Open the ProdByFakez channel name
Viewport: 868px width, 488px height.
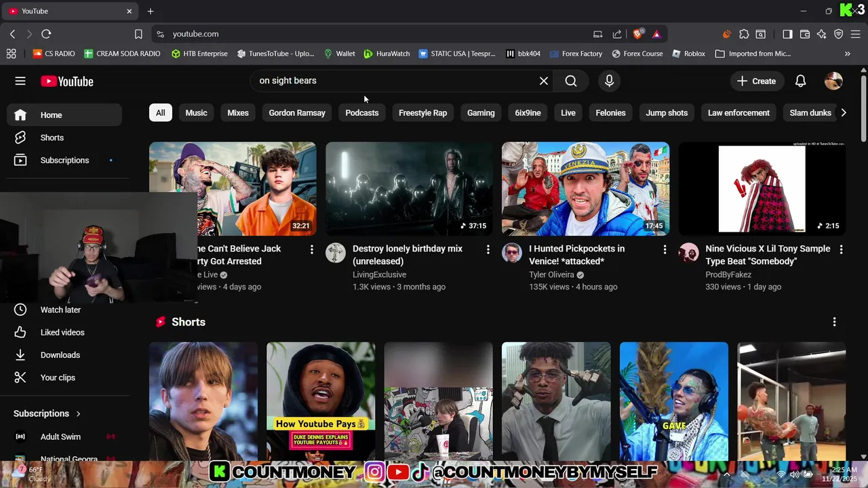[728, 274]
